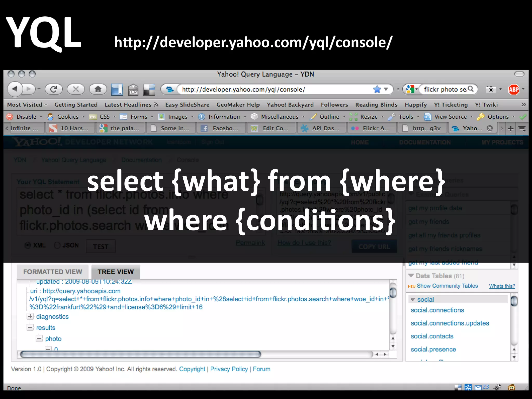This screenshot has width=532, height=399.
Task: Expand the diagnostics tree node
Action: (x=30, y=316)
